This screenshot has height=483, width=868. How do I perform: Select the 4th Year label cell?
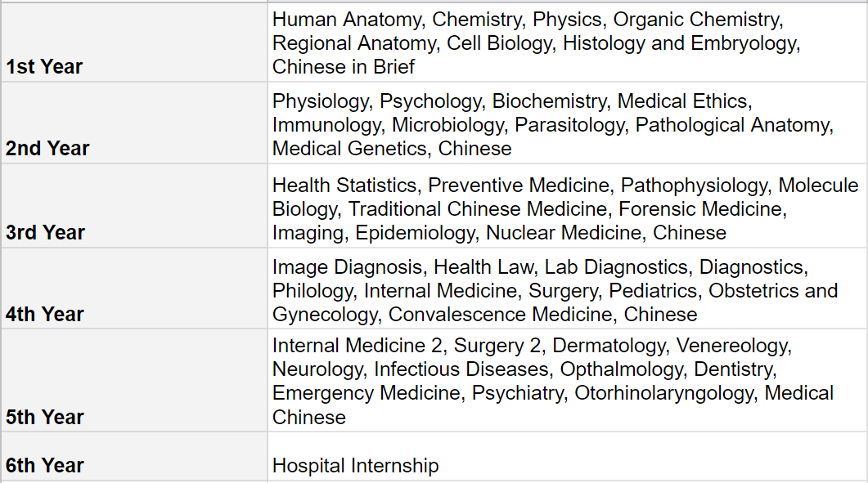[x=45, y=315]
